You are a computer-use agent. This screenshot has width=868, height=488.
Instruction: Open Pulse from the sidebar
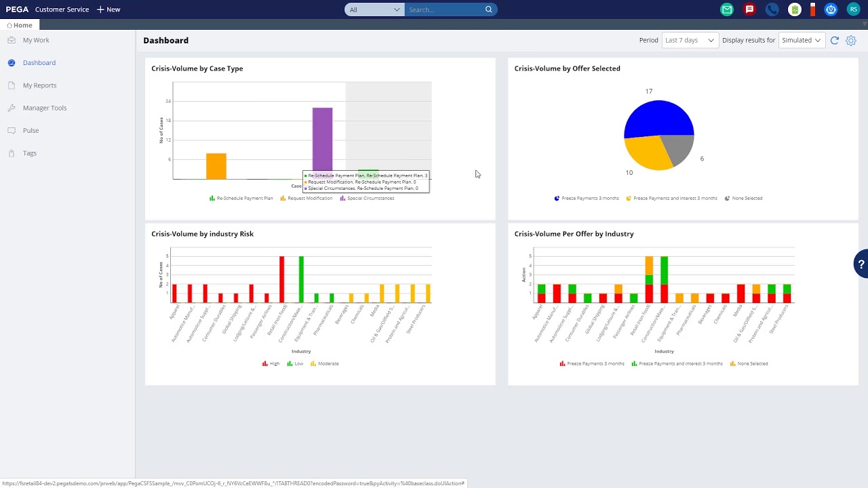[31, 130]
